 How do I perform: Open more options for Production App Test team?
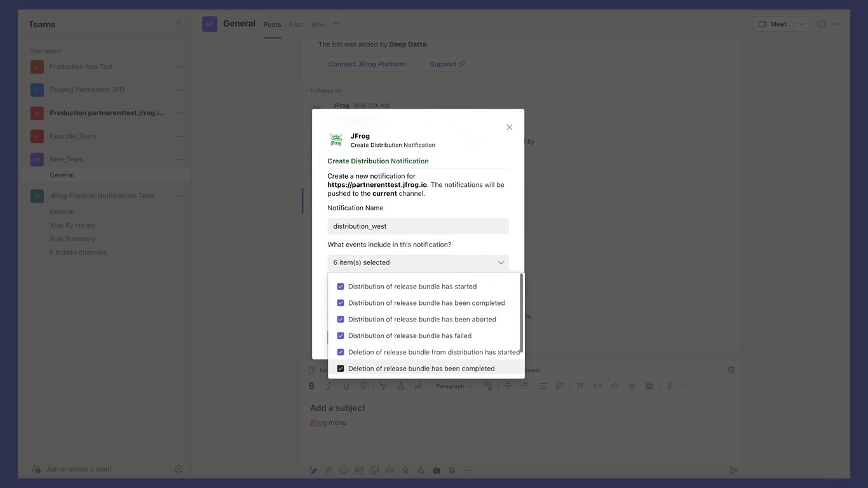(179, 67)
